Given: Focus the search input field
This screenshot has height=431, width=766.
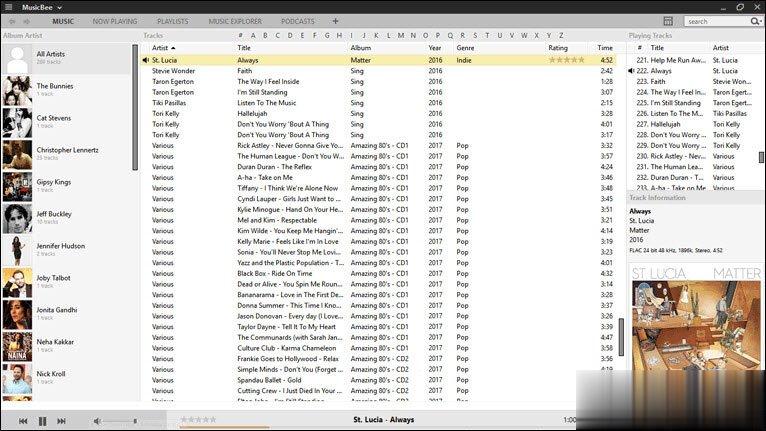Looking at the screenshot, I should tap(717, 21).
